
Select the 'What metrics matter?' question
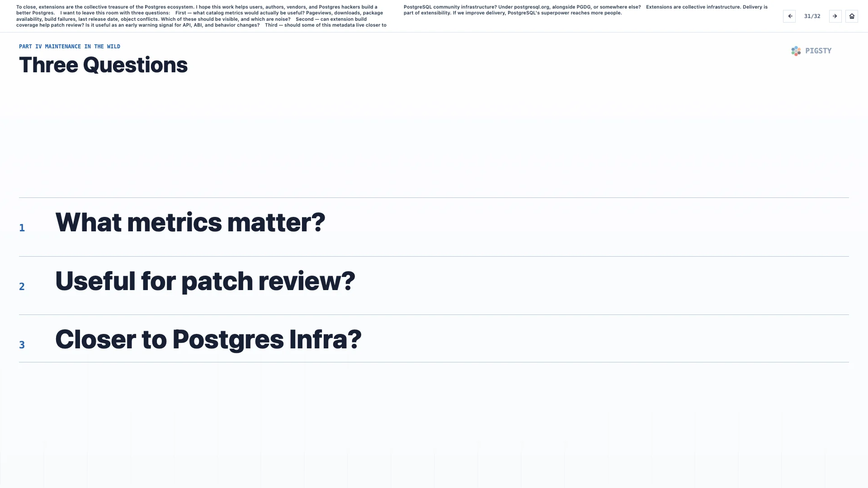(190, 223)
